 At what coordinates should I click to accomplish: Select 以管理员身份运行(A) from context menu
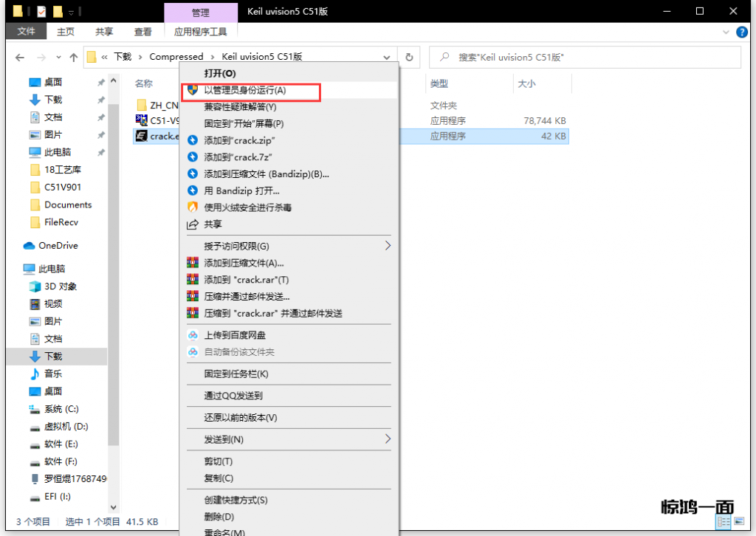244,90
